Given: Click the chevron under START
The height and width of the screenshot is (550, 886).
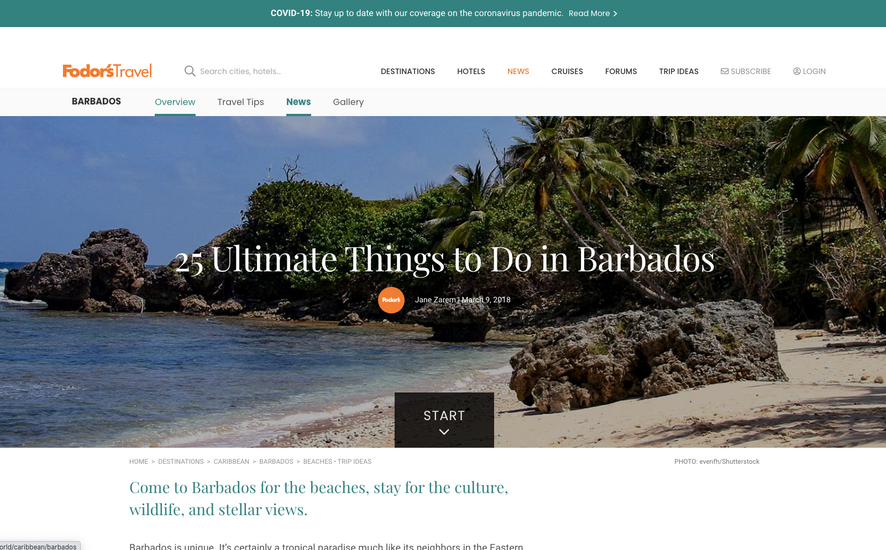Looking at the screenshot, I should click(x=444, y=432).
